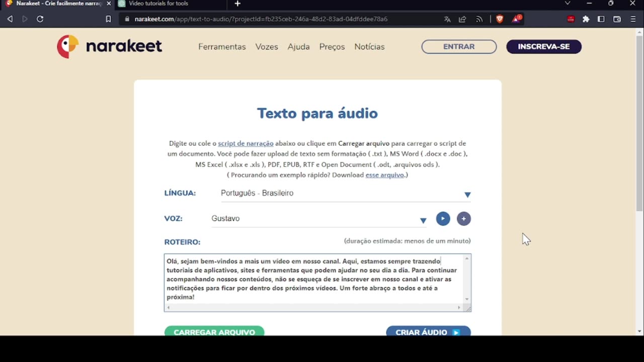The image size is (644, 362).
Task: Go to the Preços page
Action: point(332,47)
